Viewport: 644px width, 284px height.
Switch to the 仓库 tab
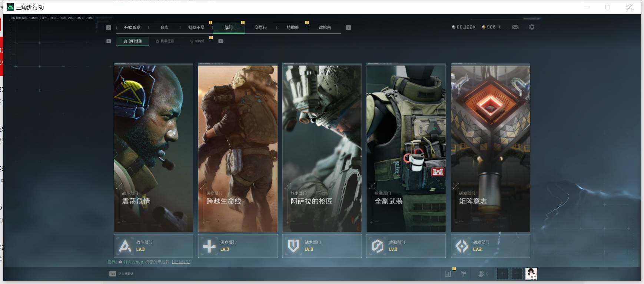pyautogui.click(x=165, y=27)
